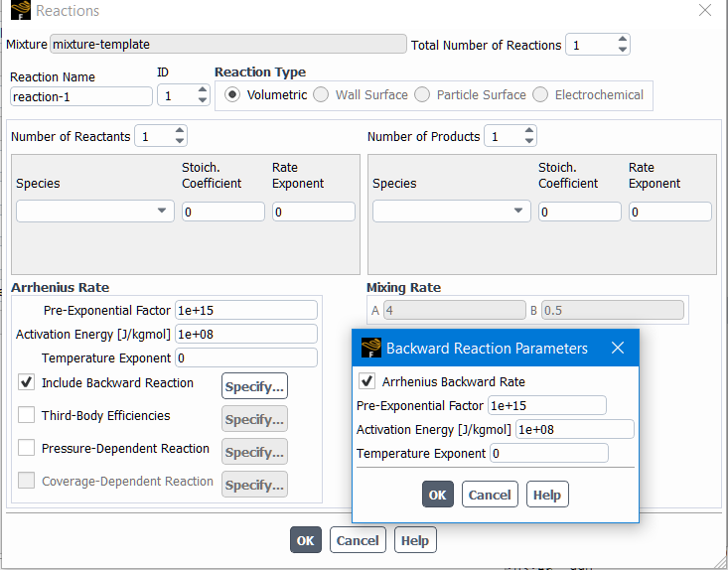Viewport: 728px width, 570px height.
Task: Click backward Temperature Exponent field
Action: coord(549,453)
